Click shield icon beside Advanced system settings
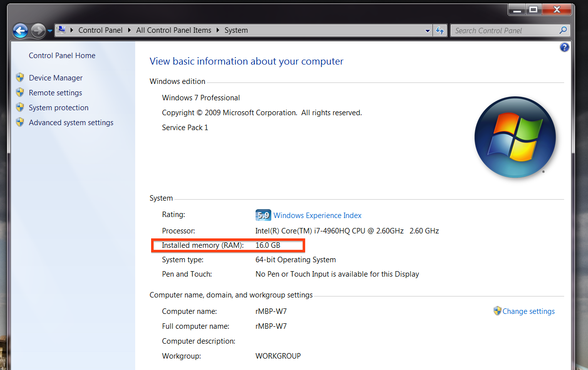Image resolution: width=588 pixels, height=370 pixels. pos(20,122)
